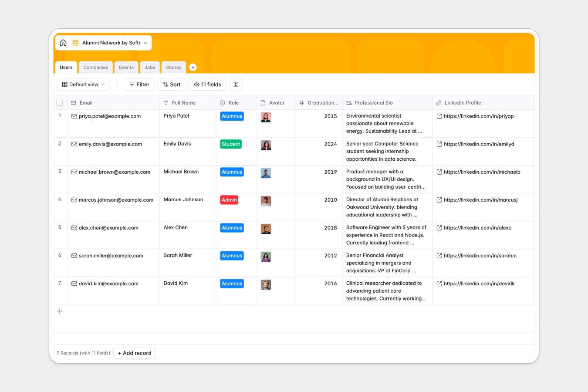Click the Sort icon in the toolbar
This screenshot has height=392, width=588.
click(x=165, y=84)
